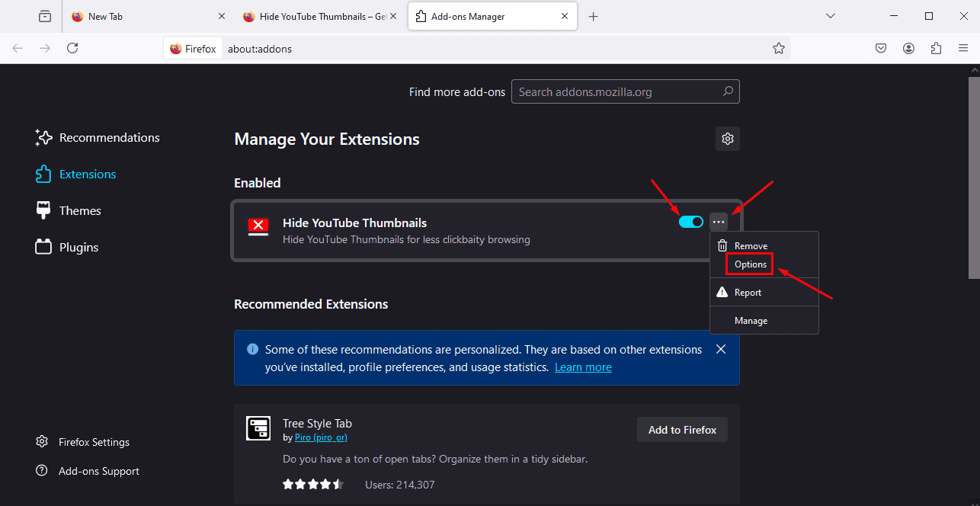This screenshot has height=506, width=980.
Task: Open the Pocket save icon
Action: 880,48
